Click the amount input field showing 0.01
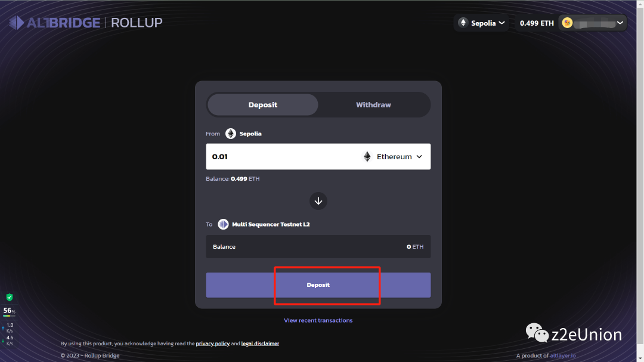The image size is (644, 362). point(280,157)
